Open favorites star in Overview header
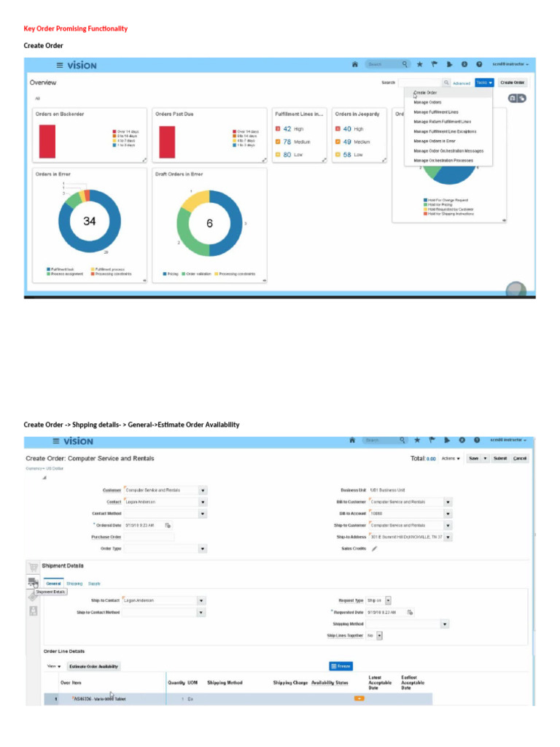The width and height of the screenshot is (560, 747). coord(419,64)
